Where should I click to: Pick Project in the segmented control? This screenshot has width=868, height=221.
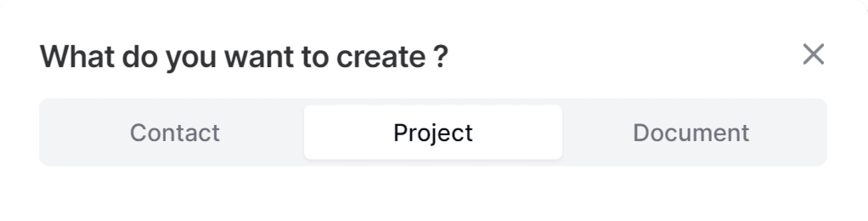click(433, 132)
